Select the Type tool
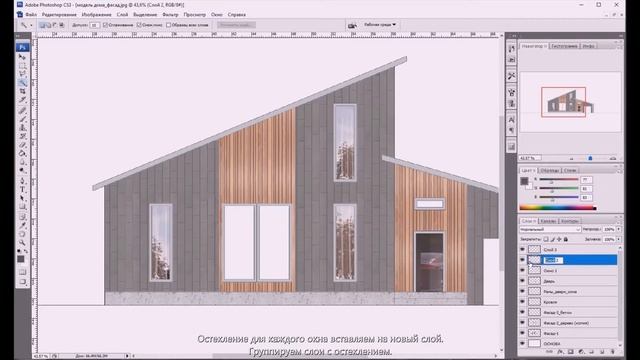 [22, 189]
